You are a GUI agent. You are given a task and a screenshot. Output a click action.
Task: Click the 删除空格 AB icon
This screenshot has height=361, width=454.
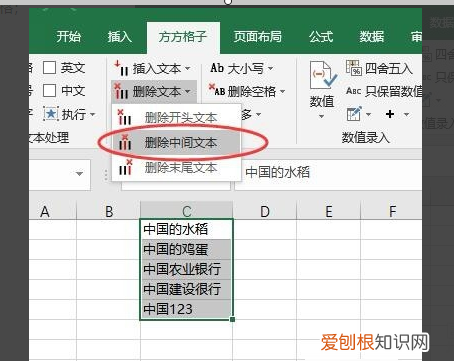217,90
